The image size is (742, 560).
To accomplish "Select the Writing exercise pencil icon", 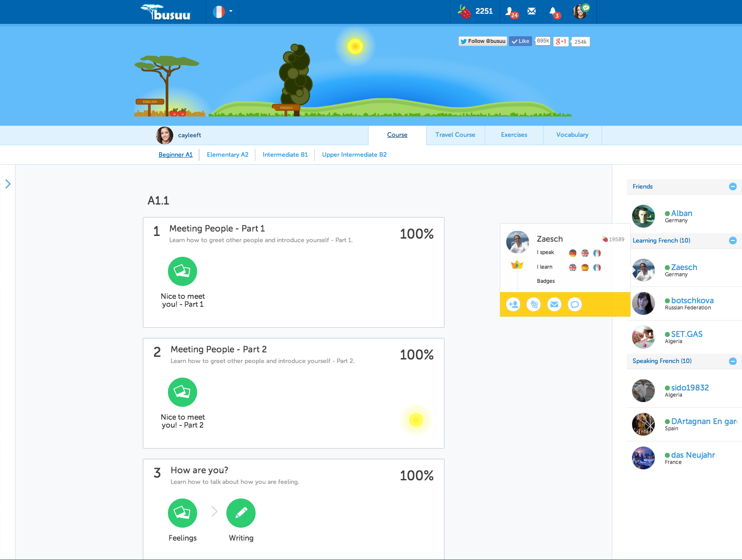I will click(241, 513).
